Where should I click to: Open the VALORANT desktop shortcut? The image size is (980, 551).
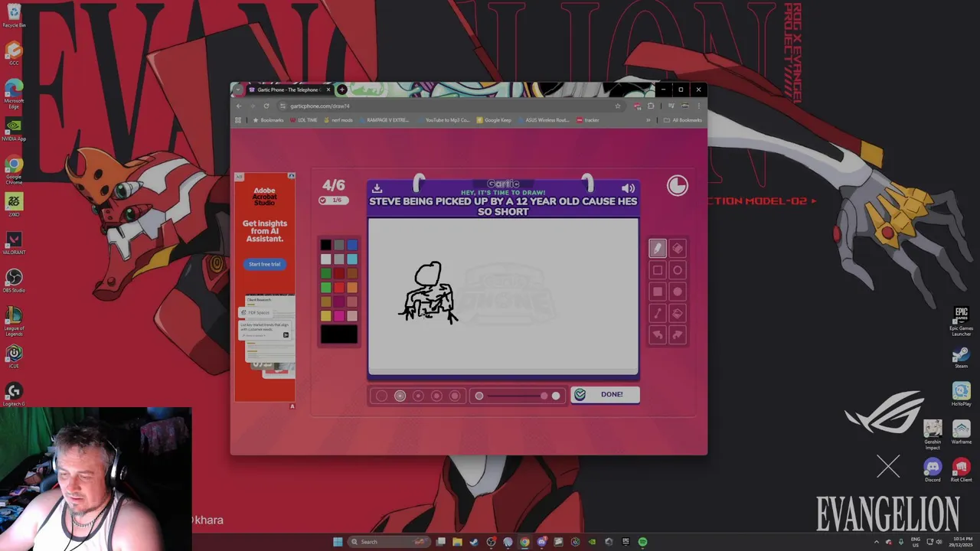point(14,243)
